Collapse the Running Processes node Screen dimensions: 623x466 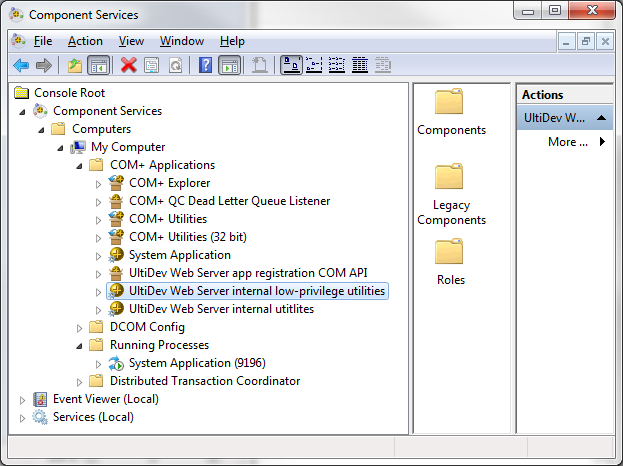pyautogui.click(x=79, y=346)
